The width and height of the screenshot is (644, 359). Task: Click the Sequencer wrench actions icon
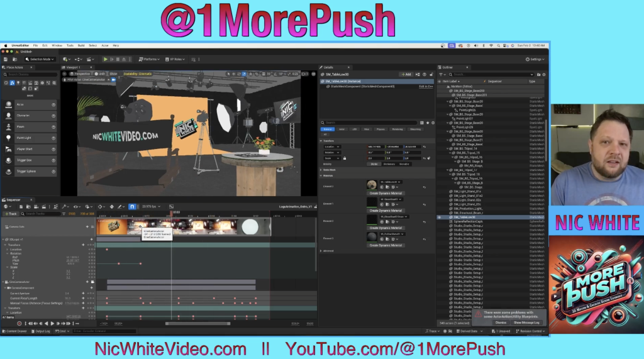(x=65, y=207)
